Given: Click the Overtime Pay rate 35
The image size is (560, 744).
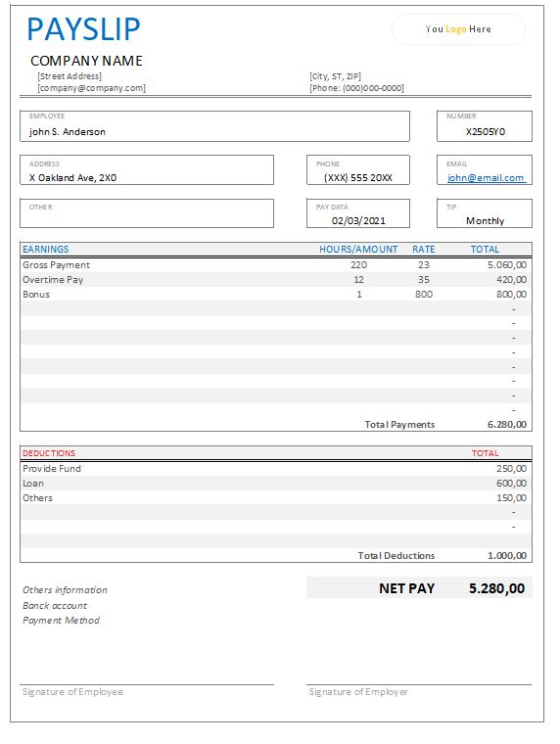Looking at the screenshot, I should click(423, 280).
